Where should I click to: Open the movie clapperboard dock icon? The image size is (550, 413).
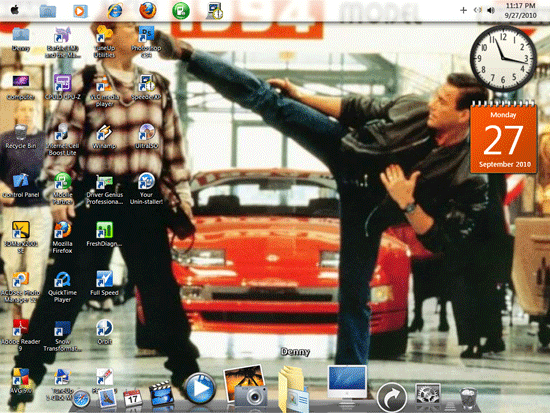(x=161, y=393)
